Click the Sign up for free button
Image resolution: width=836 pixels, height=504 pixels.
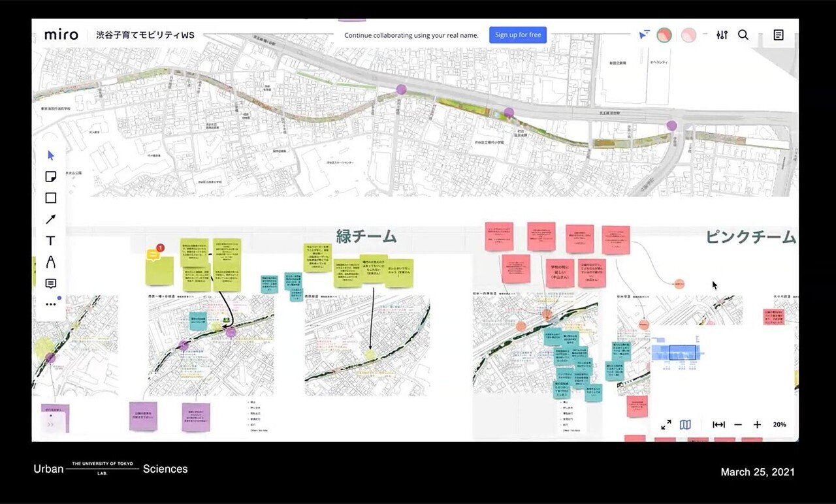coord(518,35)
